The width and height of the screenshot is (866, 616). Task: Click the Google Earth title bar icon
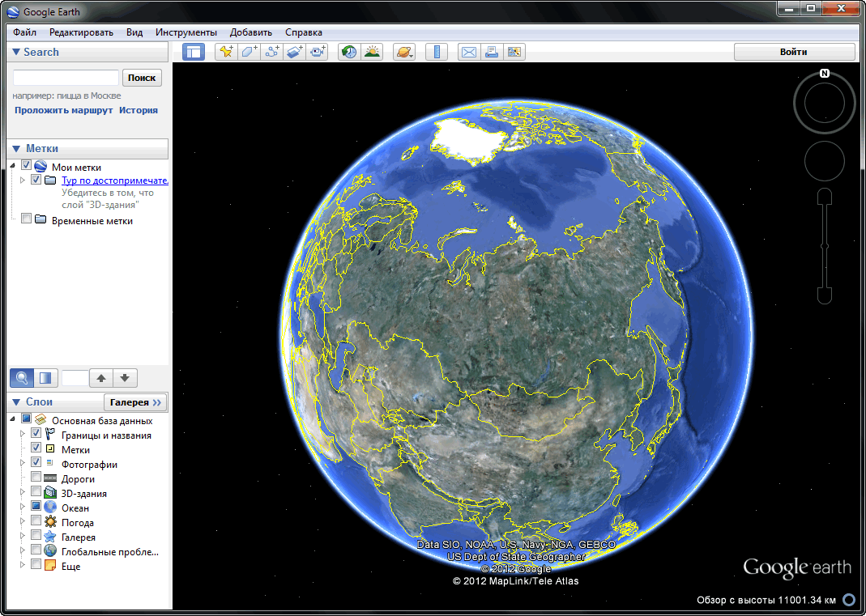click(x=13, y=11)
